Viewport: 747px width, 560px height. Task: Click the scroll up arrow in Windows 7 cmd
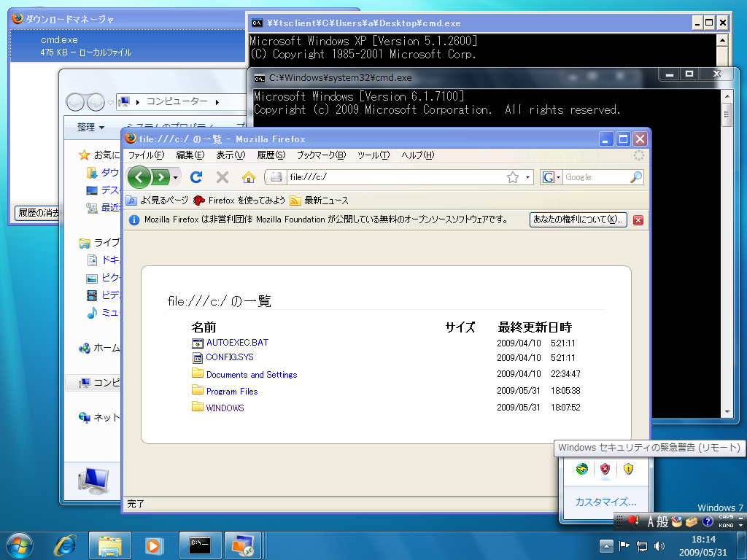point(727,97)
